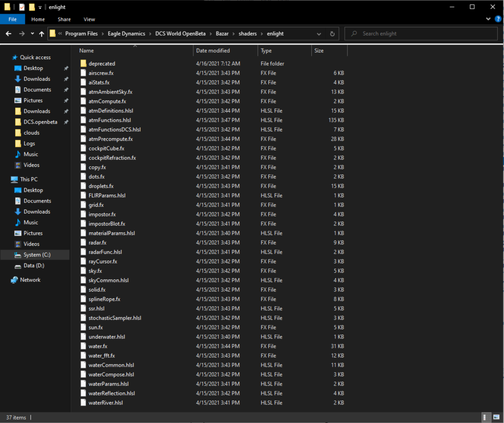Click Videos icon under This PC
The width and height of the screenshot is (504, 423).
pyautogui.click(x=18, y=244)
